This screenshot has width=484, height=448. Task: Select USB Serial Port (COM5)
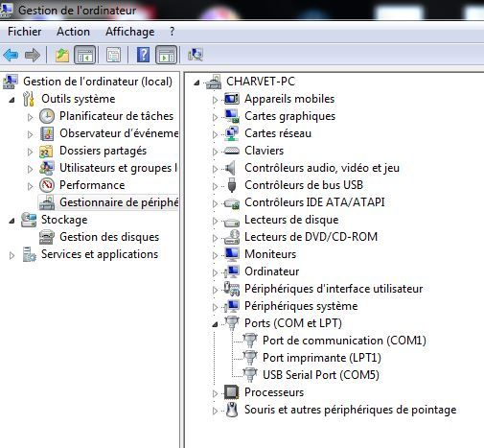pos(321,375)
